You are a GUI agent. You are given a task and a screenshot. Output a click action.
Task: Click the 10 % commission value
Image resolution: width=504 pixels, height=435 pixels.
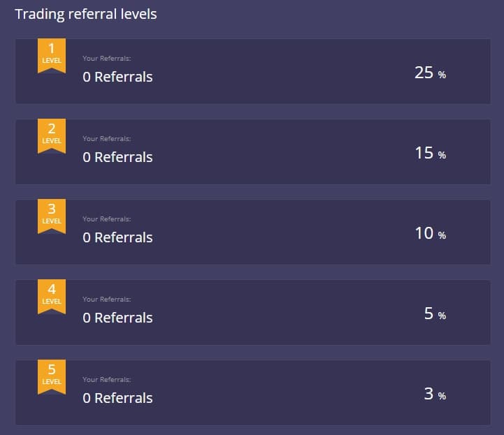tap(429, 233)
